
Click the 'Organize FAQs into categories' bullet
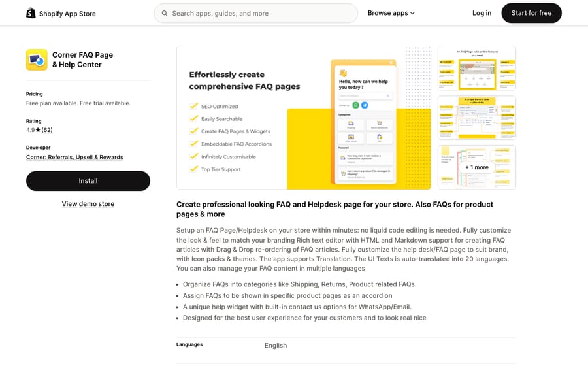coord(299,284)
